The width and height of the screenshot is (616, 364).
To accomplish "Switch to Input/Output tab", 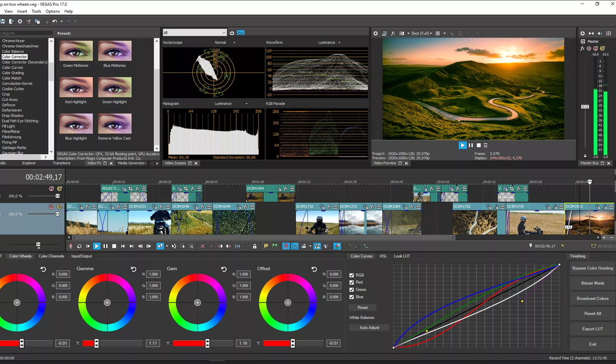I will [x=82, y=256].
